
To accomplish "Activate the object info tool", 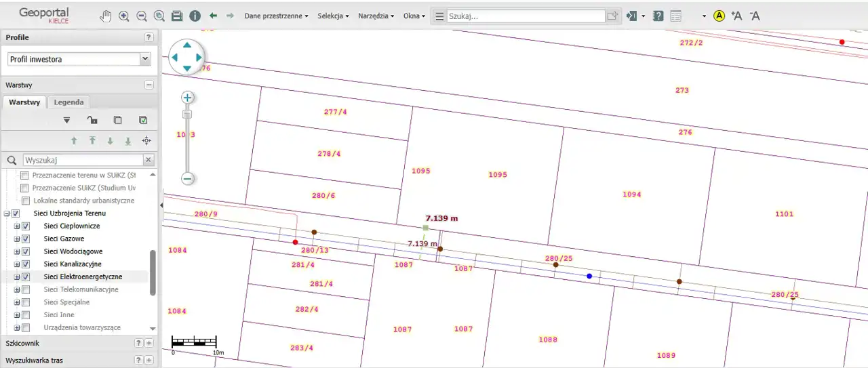I will click(195, 16).
